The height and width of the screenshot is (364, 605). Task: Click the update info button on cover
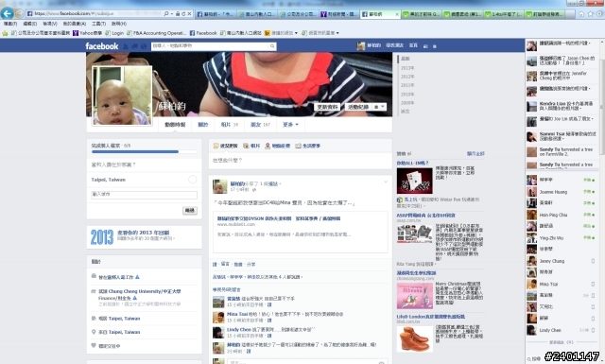click(x=327, y=107)
